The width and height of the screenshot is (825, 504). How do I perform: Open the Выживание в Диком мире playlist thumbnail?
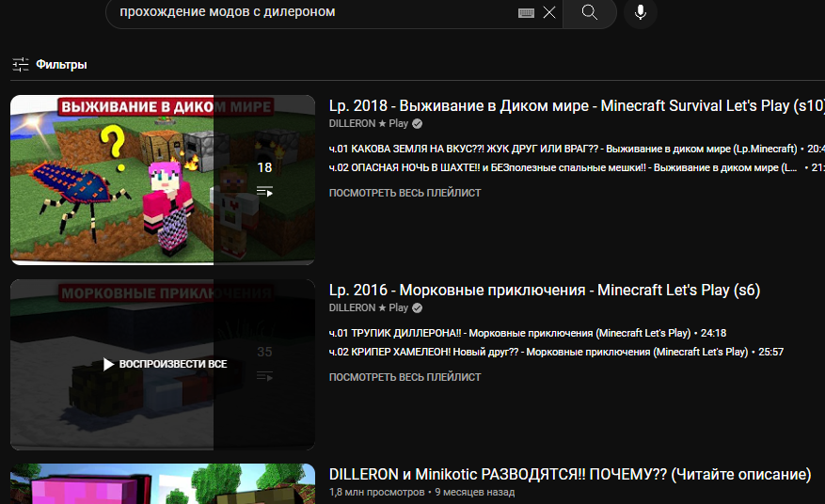[163, 180]
